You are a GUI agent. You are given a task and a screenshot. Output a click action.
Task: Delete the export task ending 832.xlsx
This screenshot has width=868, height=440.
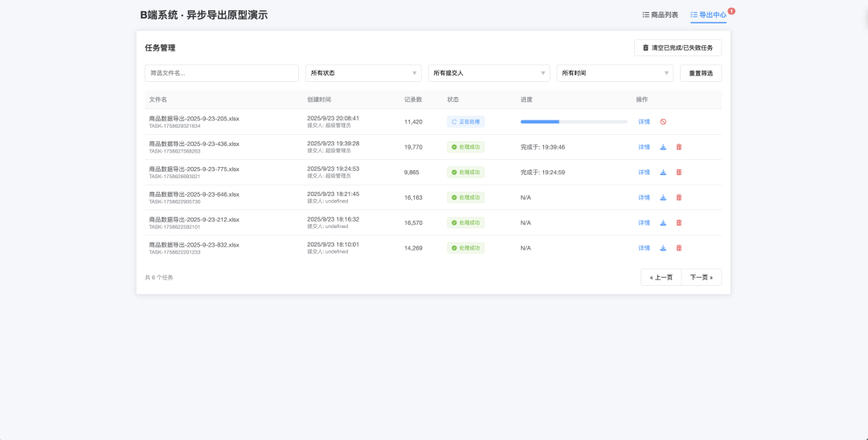tap(678, 248)
